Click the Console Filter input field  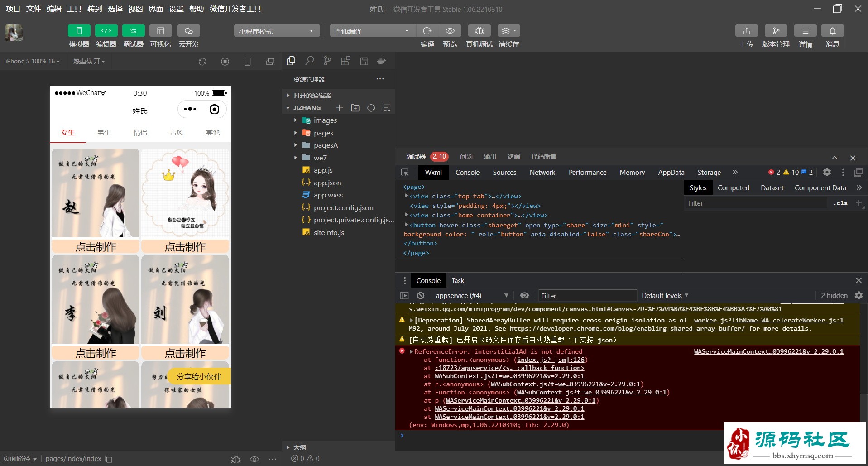588,296
